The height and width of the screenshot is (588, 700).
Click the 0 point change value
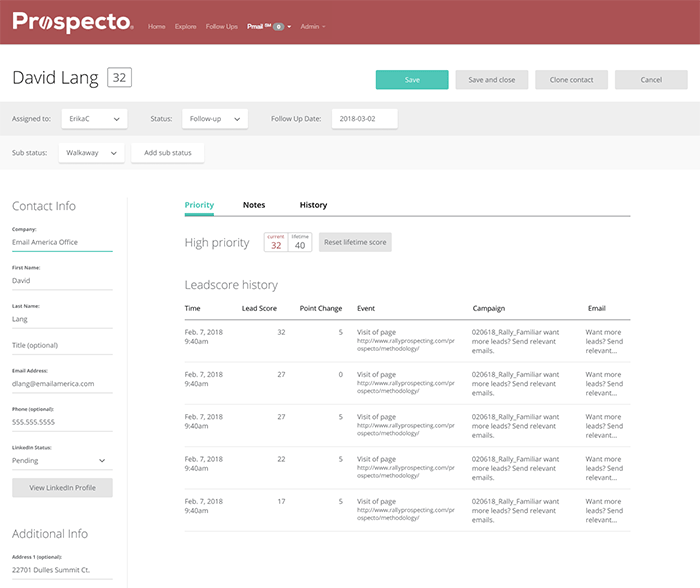pos(341,375)
